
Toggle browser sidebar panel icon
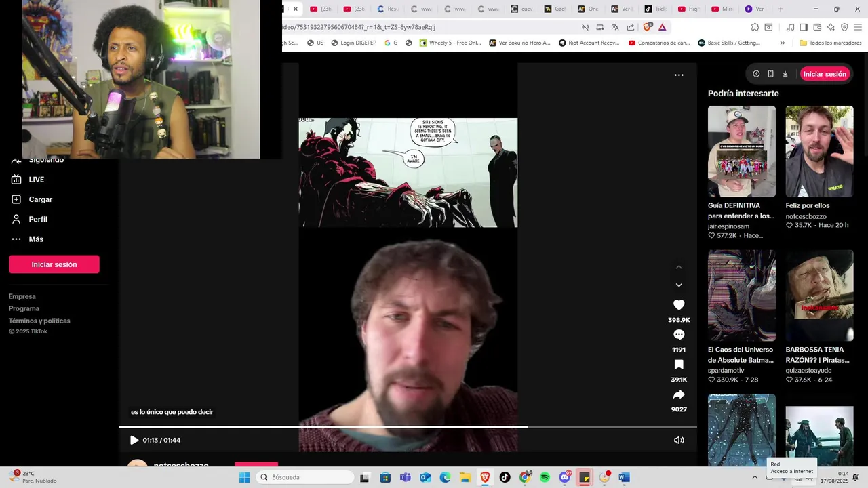(x=804, y=27)
